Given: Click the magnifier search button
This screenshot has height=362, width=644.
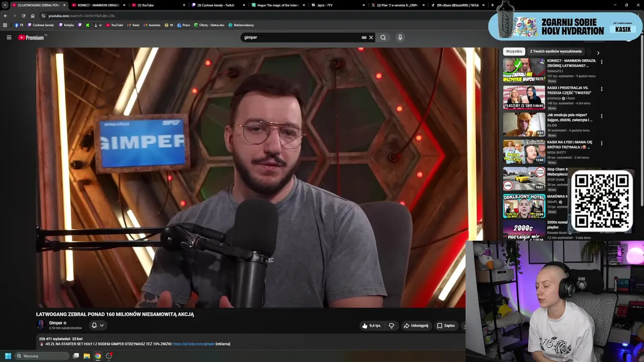Looking at the screenshot, I should pyautogui.click(x=383, y=37).
